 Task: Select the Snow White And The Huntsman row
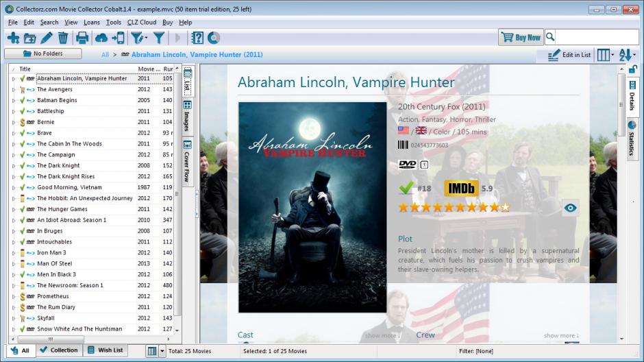pyautogui.click(x=92, y=329)
